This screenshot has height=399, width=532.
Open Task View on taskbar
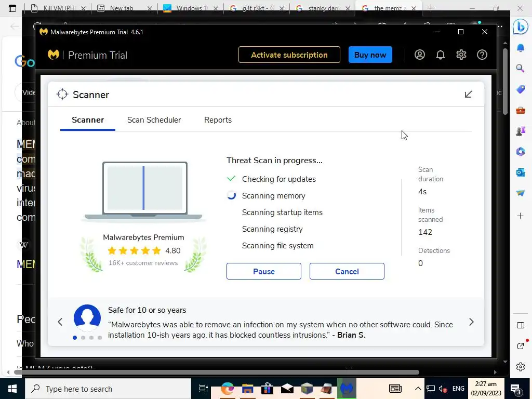(x=203, y=389)
